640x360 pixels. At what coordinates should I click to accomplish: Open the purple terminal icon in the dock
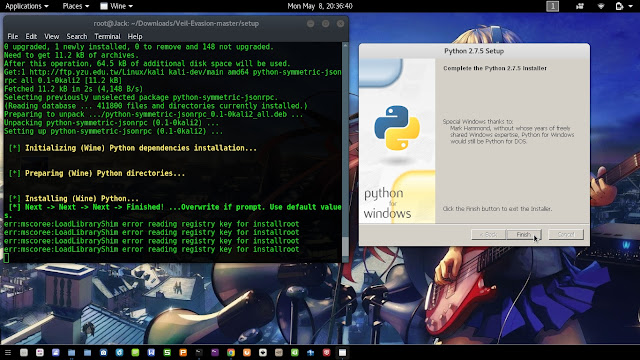point(215,352)
